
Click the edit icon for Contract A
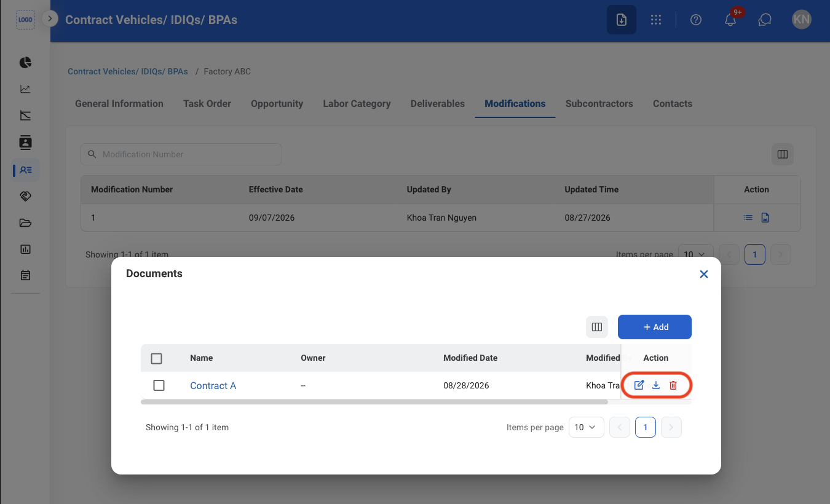point(639,385)
